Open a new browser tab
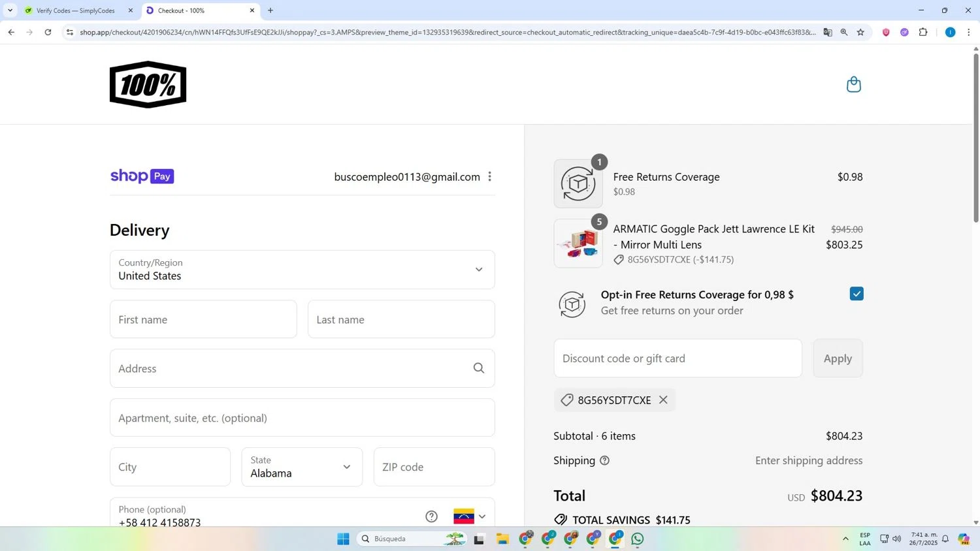Image resolution: width=980 pixels, height=551 pixels. pyautogui.click(x=270, y=10)
